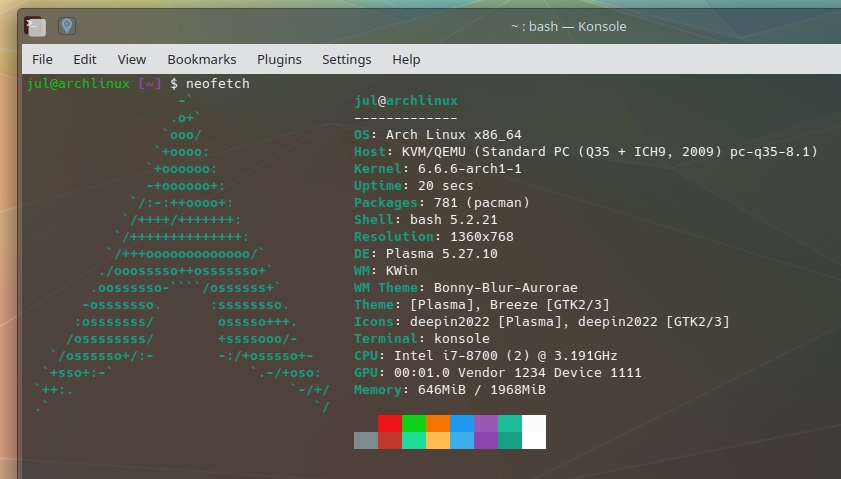841x479 pixels.
Task: Open the File menu
Action: (42, 60)
